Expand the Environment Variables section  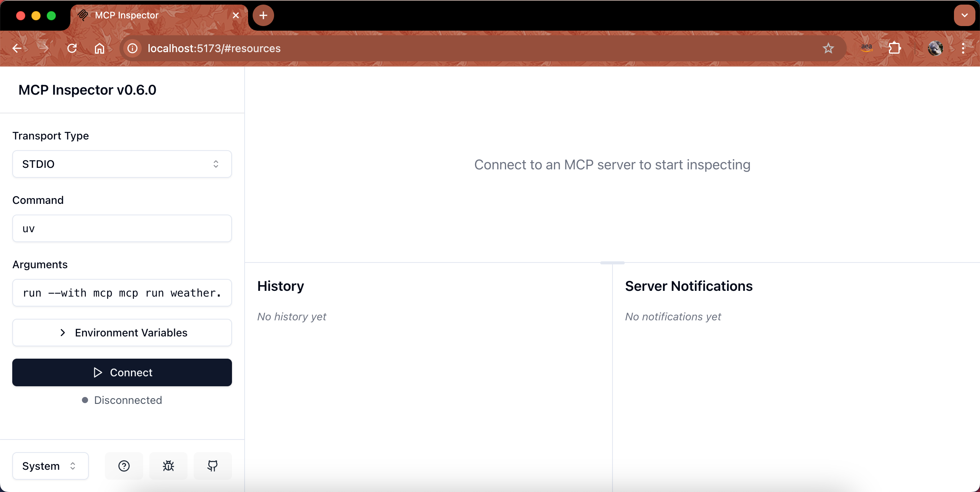(x=122, y=333)
